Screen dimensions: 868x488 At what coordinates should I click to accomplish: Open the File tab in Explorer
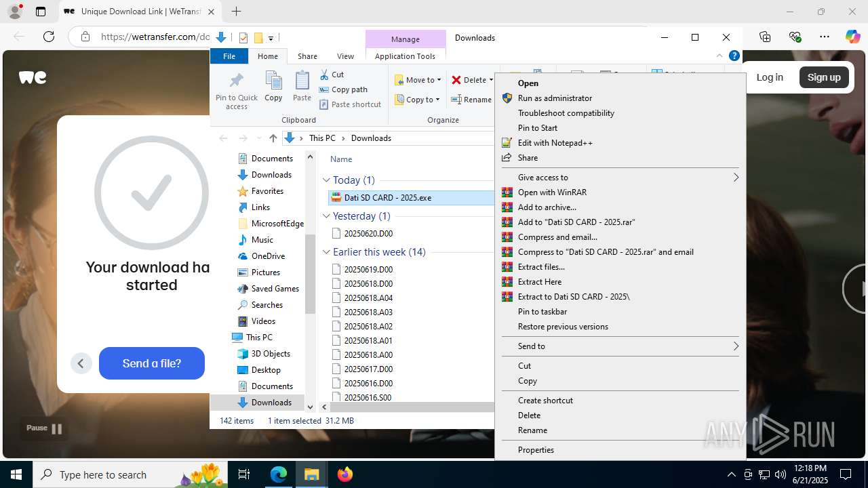click(x=229, y=56)
